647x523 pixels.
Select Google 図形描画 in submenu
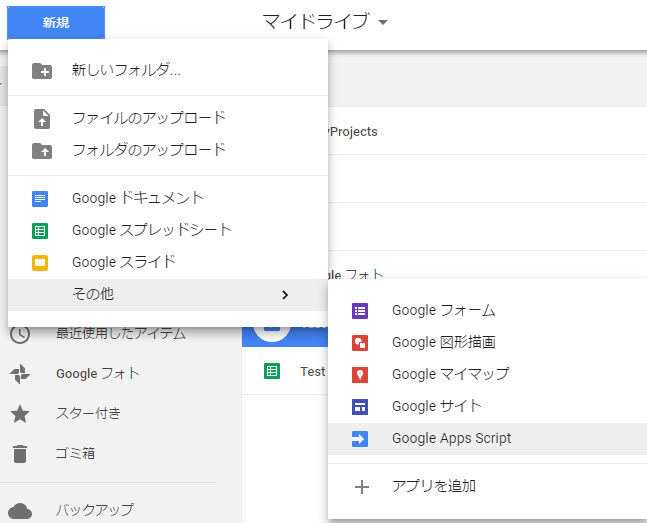coord(487,342)
